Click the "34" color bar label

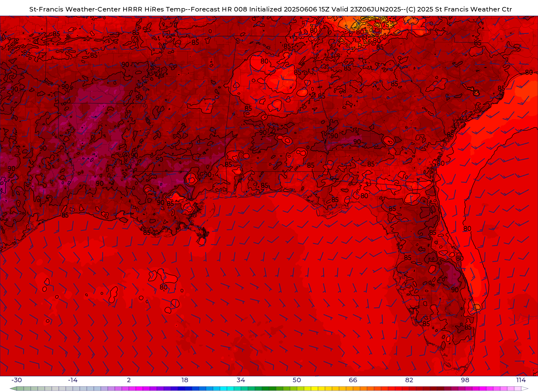(241, 380)
